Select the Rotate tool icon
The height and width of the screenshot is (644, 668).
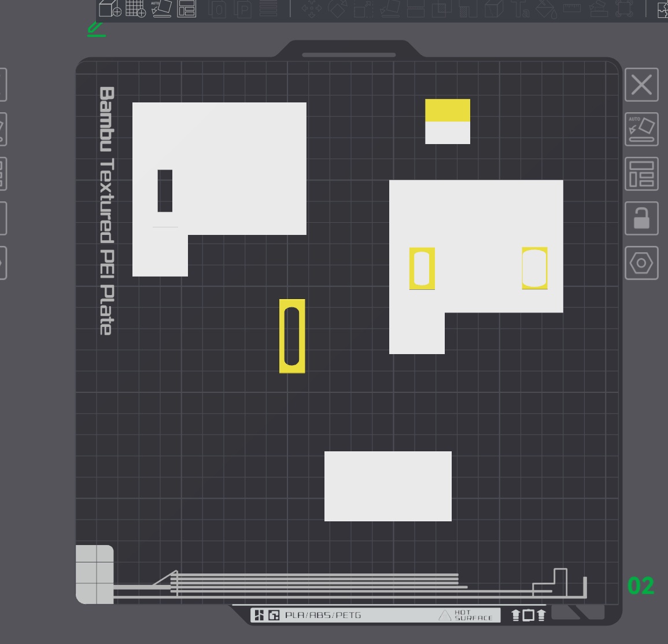[337, 9]
